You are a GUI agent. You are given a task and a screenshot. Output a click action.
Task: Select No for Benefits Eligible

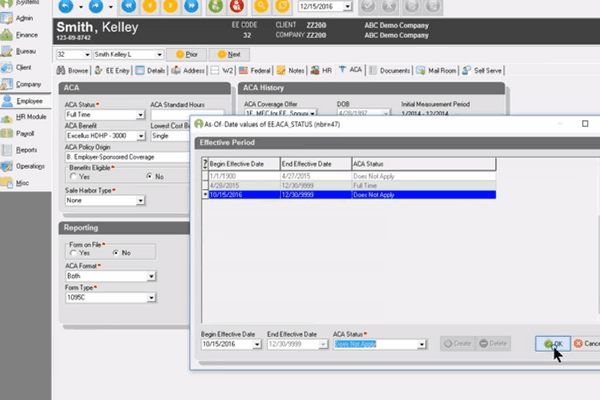pos(149,176)
